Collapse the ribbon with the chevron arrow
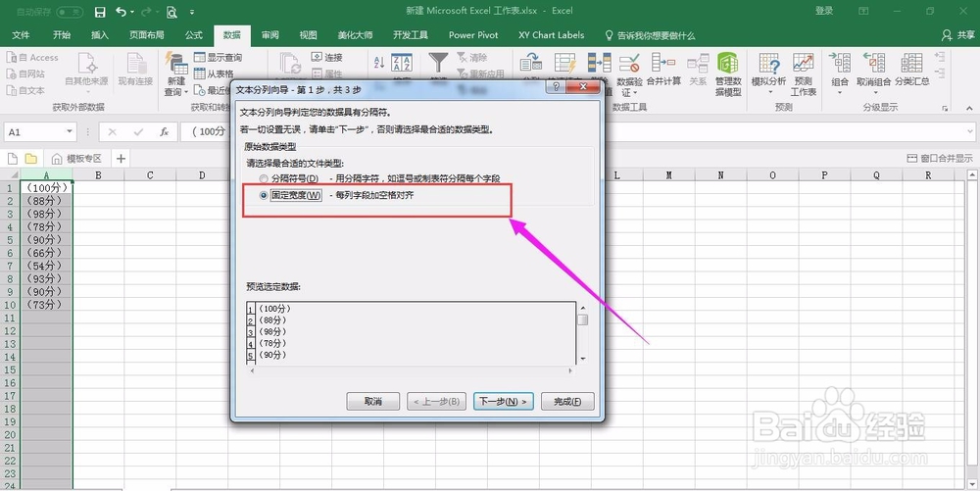 coord(969,108)
